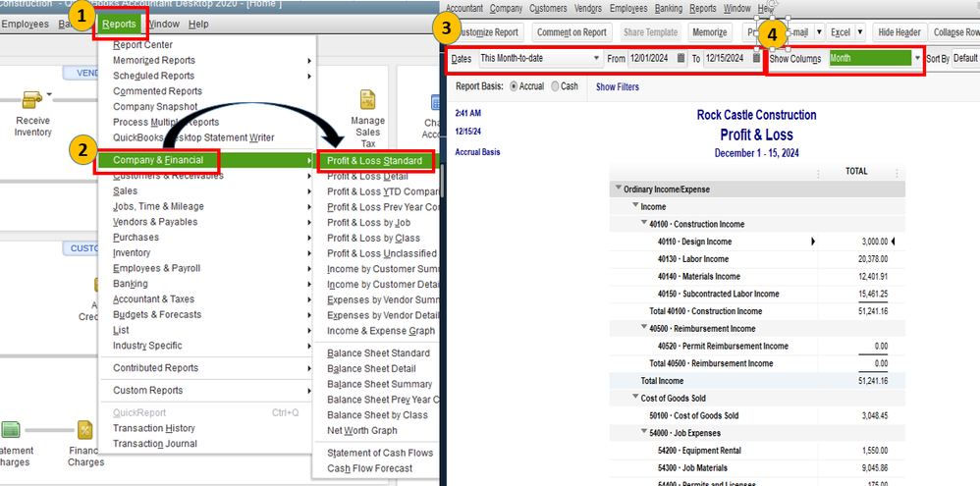Select the Accrual report basis
The image size is (980, 486).
click(515, 86)
